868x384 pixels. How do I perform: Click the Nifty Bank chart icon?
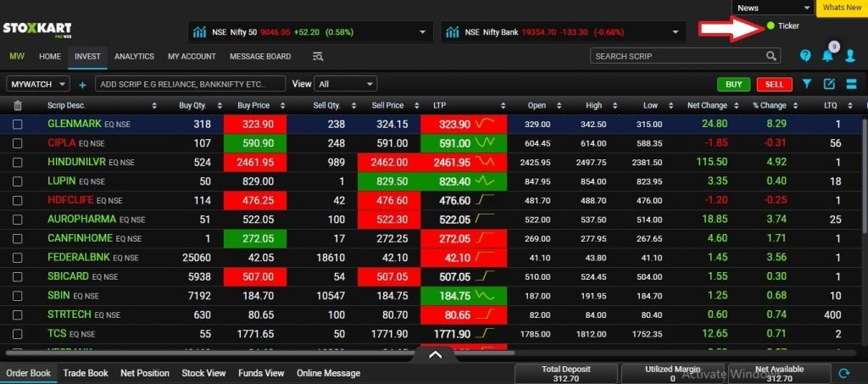point(453,32)
